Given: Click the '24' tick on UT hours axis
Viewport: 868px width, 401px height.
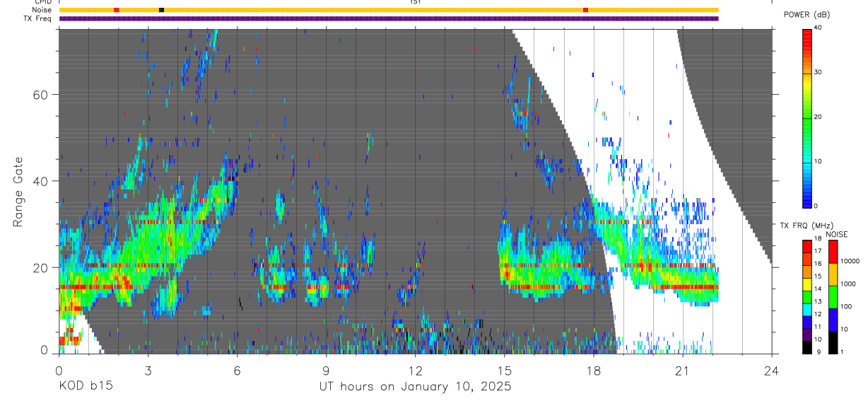Looking at the screenshot, I should (x=772, y=371).
